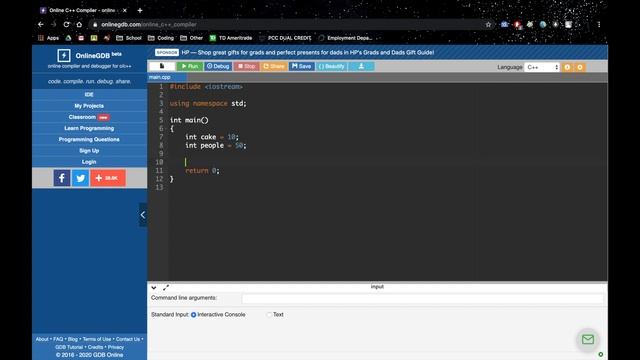Open Learn Programming in sidebar
The height and width of the screenshot is (360, 640).
(x=89, y=128)
